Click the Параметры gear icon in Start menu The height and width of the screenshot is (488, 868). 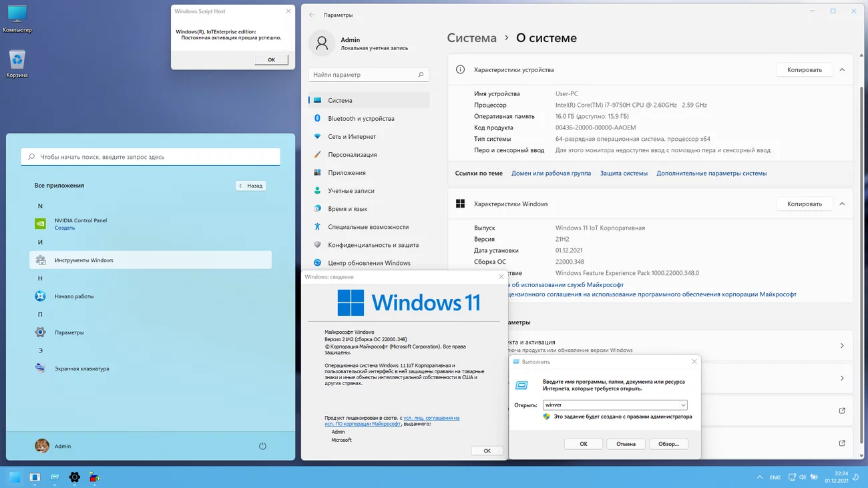tap(41, 332)
